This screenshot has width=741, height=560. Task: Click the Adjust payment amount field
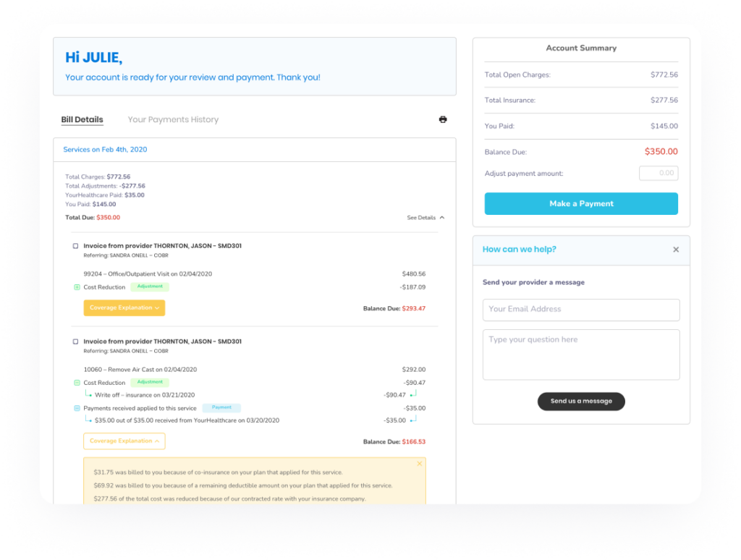pyautogui.click(x=658, y=173)
